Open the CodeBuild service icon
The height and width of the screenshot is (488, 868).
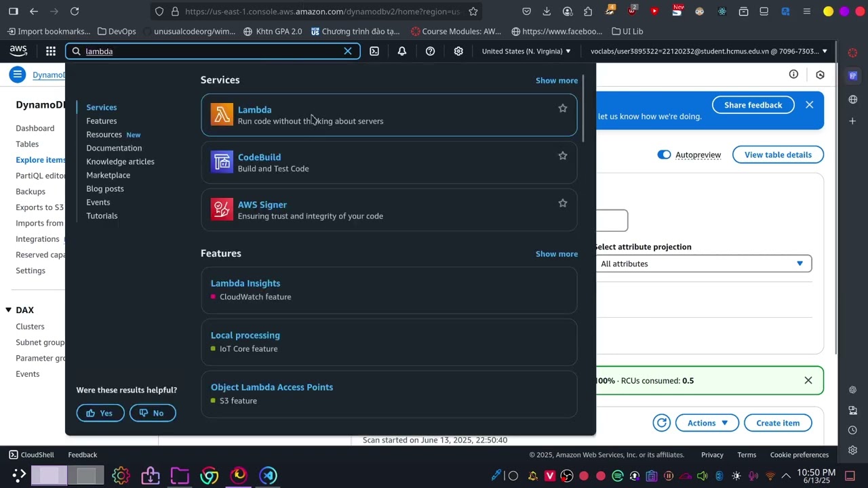pos(222,162)
